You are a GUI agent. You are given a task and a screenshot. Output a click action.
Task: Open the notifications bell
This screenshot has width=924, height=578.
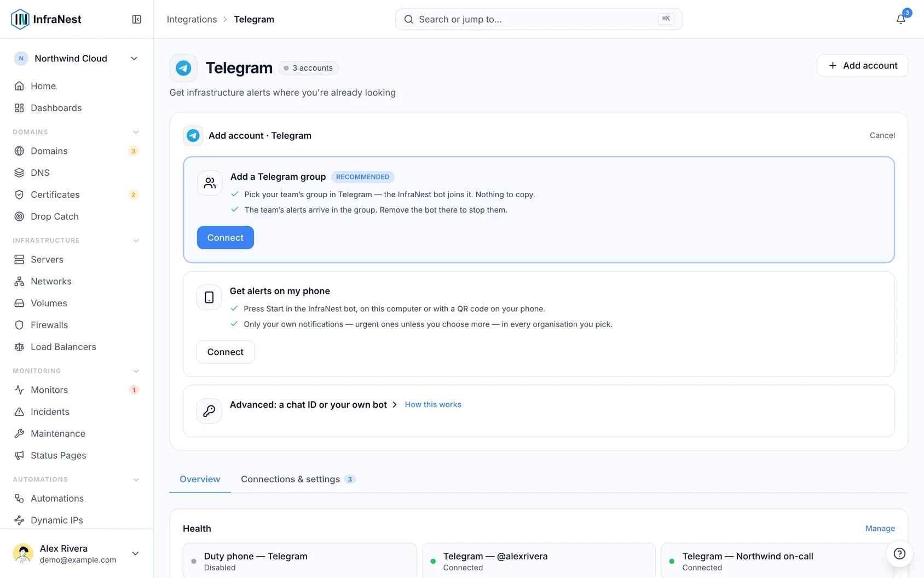pyautogui.click(x=900, y=19)
